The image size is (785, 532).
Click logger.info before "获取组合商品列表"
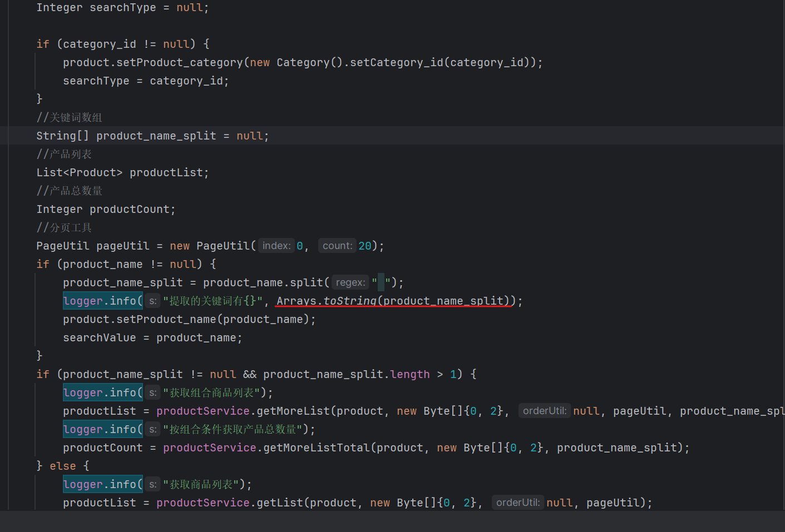(x=102, y=392)
